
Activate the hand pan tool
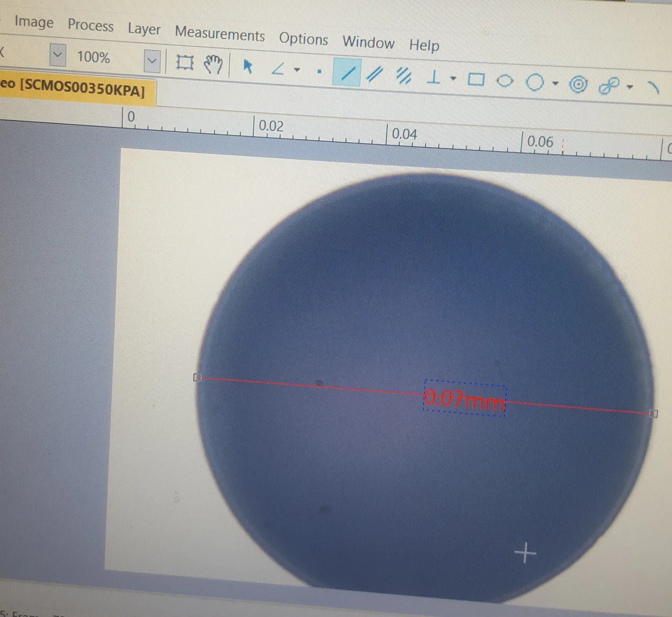pyautogui.click(x=213, y=65)
